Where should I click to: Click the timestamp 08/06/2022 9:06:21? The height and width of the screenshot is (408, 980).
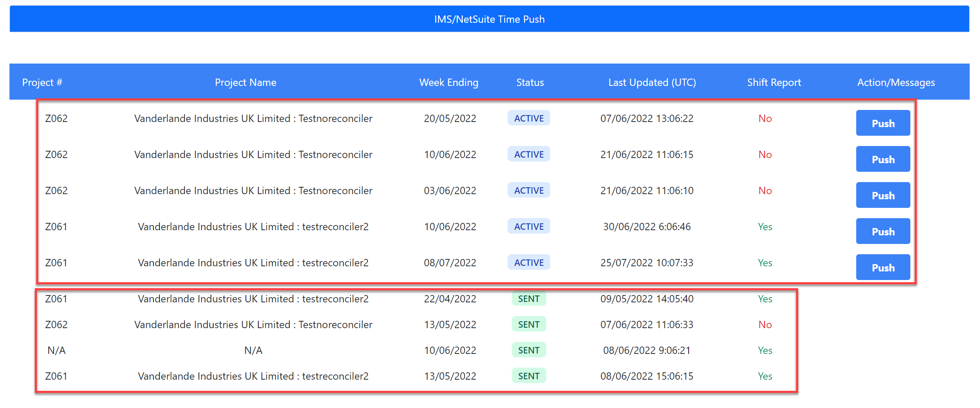tap(647, 350)
